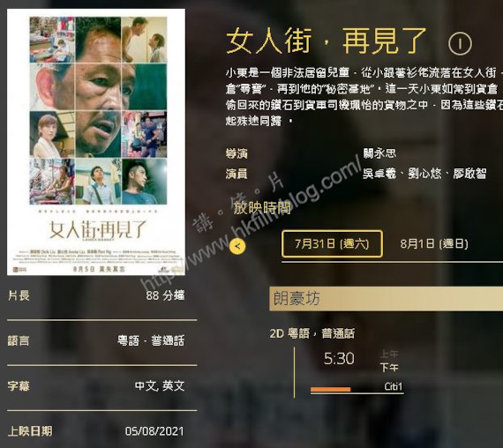Expand the 朗豪坊 cinema header
503x448 pixels.
click(386, 299)
